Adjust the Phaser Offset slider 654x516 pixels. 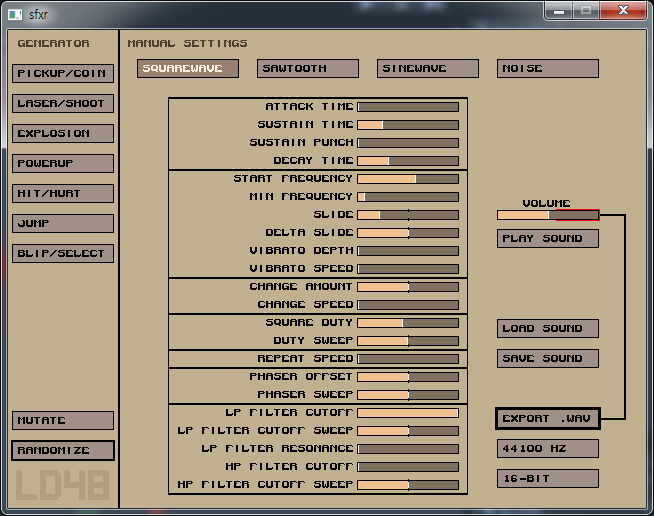pos(408,377)
